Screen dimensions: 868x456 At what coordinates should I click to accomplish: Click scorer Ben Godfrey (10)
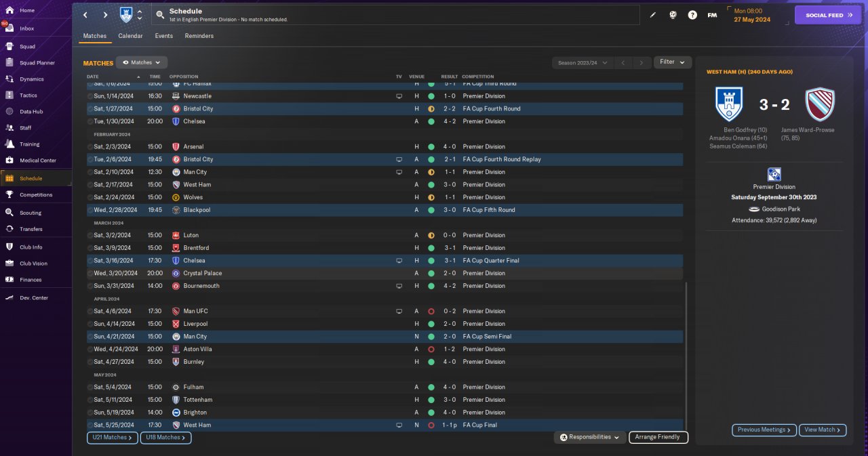(745, 130)
